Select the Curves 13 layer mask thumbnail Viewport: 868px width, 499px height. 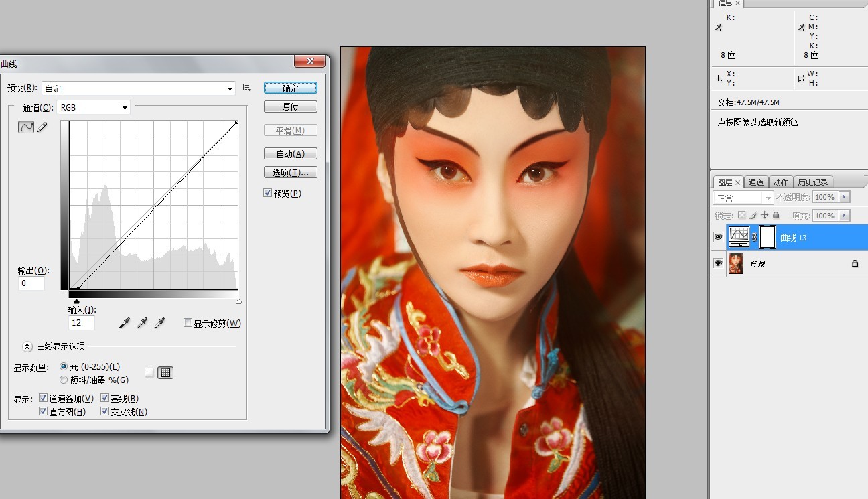[x=768, y=237]
